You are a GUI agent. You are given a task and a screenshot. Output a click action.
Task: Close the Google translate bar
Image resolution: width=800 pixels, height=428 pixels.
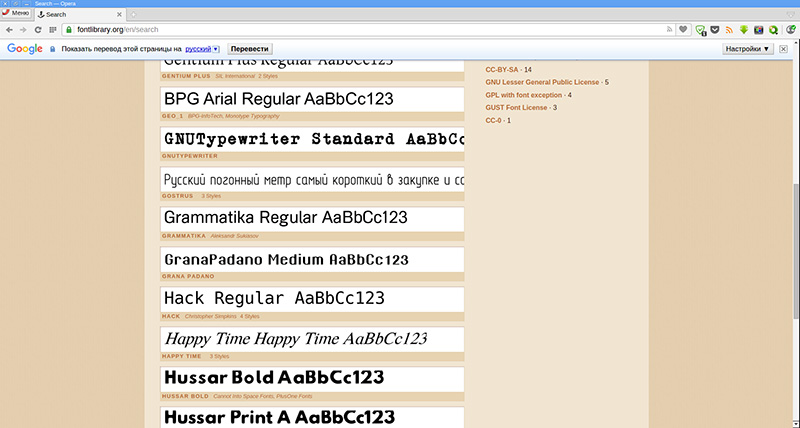pyautogui.click(x=784, y=49)
